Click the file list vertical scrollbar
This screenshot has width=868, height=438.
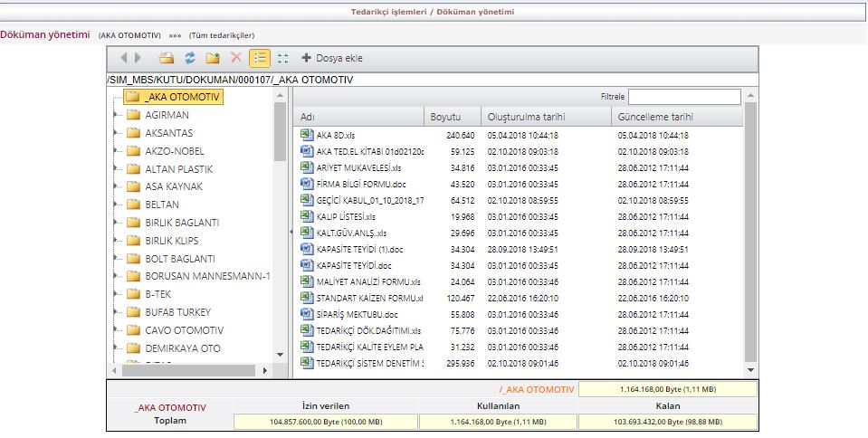click(749, 235)
